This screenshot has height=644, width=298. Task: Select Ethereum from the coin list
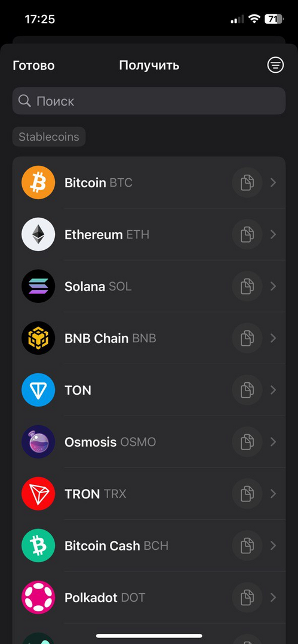(149, 234)
